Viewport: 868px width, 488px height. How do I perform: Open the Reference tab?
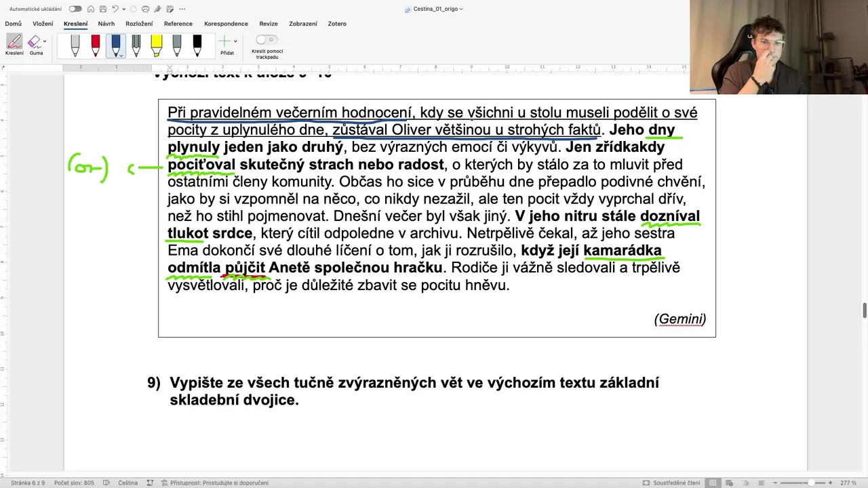click(178, 24)
